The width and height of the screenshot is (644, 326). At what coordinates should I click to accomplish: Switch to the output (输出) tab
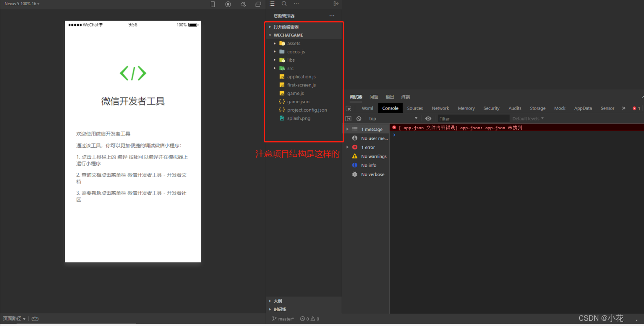pos(390,97)
